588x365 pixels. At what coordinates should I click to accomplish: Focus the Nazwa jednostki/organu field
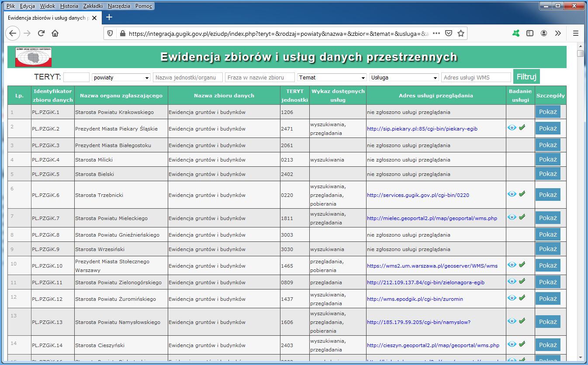(188, 77)
